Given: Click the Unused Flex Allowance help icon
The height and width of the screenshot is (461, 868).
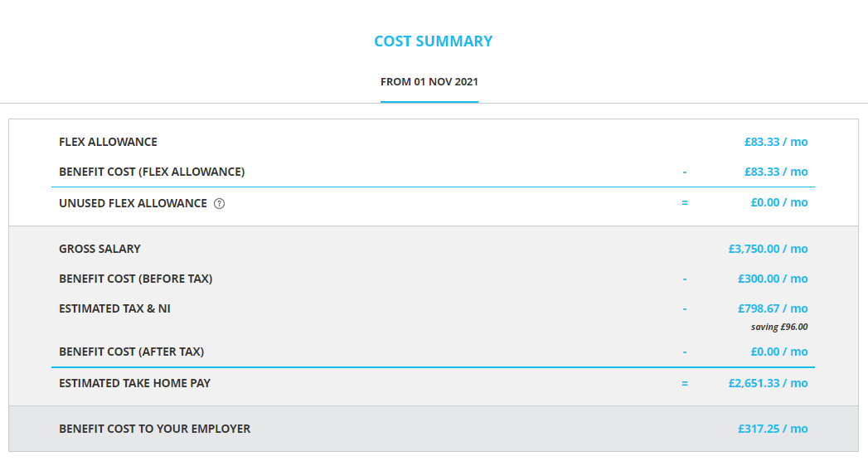Looking at the screenshot, I should point(219,204).
